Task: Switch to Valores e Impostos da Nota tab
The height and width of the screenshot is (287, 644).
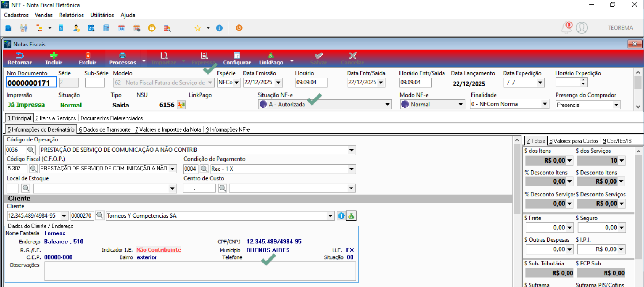Action: 168,129
